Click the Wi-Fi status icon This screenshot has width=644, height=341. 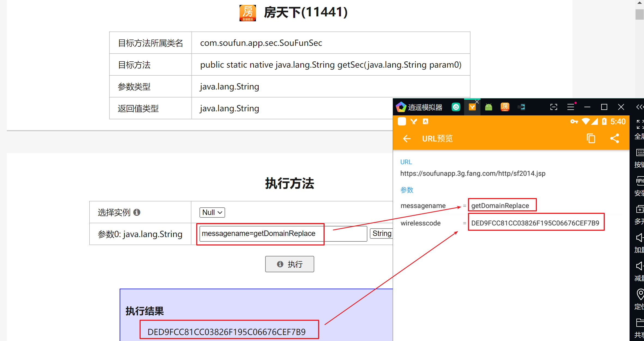pyautogui.click(x=585, y=121)
